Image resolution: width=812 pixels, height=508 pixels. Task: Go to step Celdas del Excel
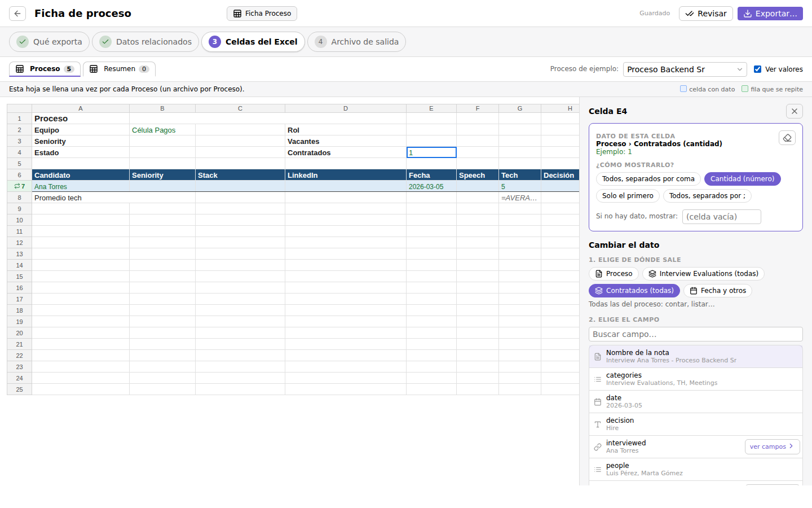[253, 42]
